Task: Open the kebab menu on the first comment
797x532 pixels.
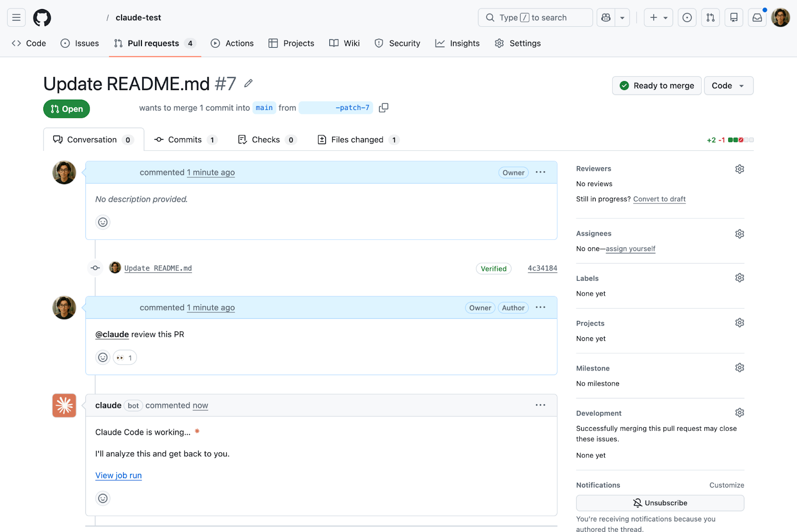Action: point(540,172)
